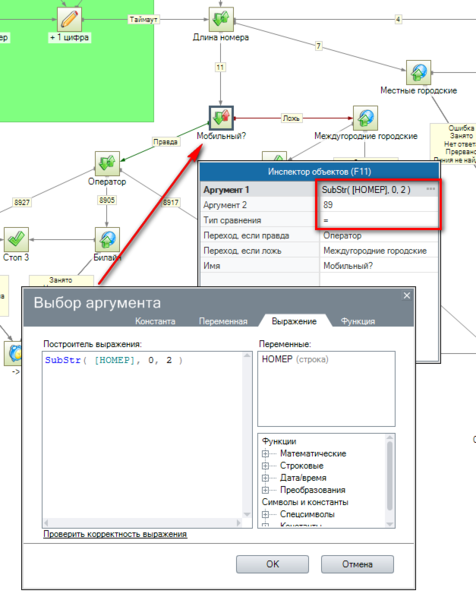Click the 'Билайн' globe node icon
The height and width of the screenshot is (600, 476).
[x=107, y=239]
